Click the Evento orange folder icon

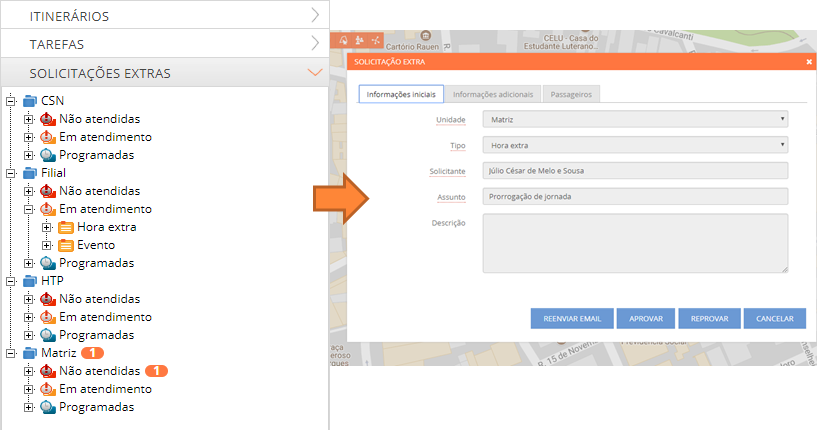pos(66,245)
